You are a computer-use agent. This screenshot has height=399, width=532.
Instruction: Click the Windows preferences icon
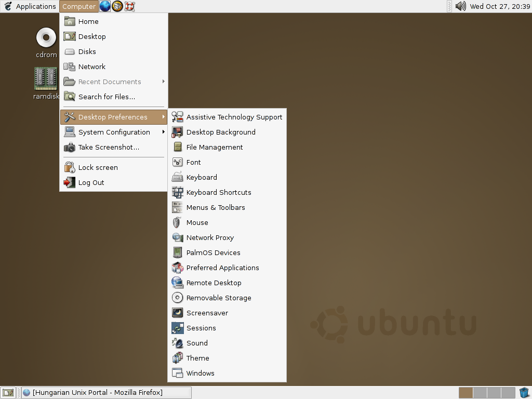point(178,373)
